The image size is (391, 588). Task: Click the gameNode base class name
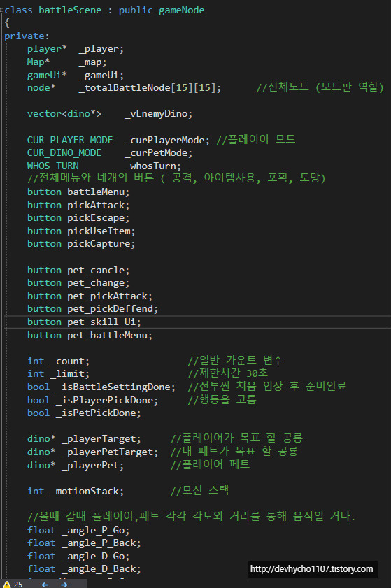[182, 10]
